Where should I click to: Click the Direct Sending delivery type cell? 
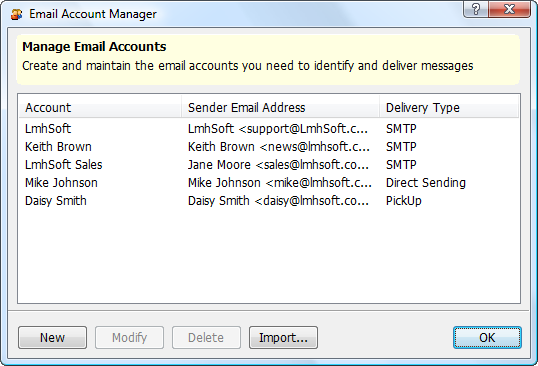click(426, 183)
